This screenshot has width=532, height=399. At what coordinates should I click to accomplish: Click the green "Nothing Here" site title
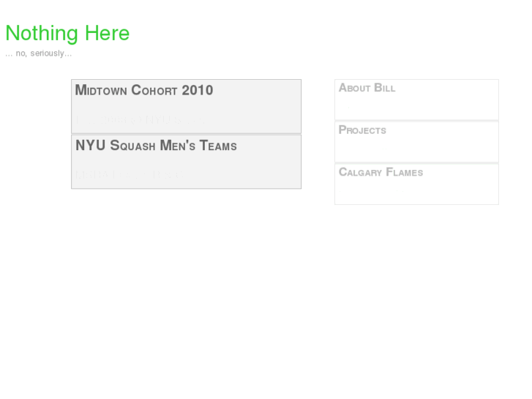pos(67,34)
